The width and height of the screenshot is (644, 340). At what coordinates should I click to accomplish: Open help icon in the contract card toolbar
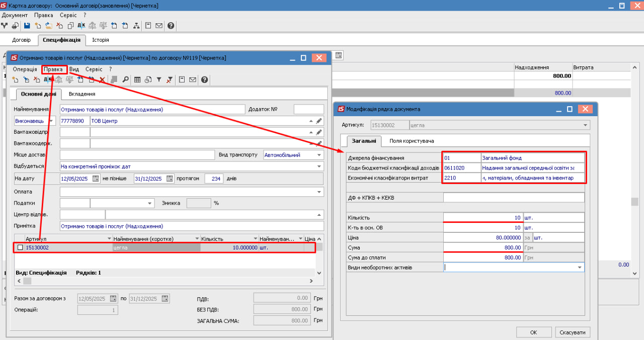(x=171, y=26)
